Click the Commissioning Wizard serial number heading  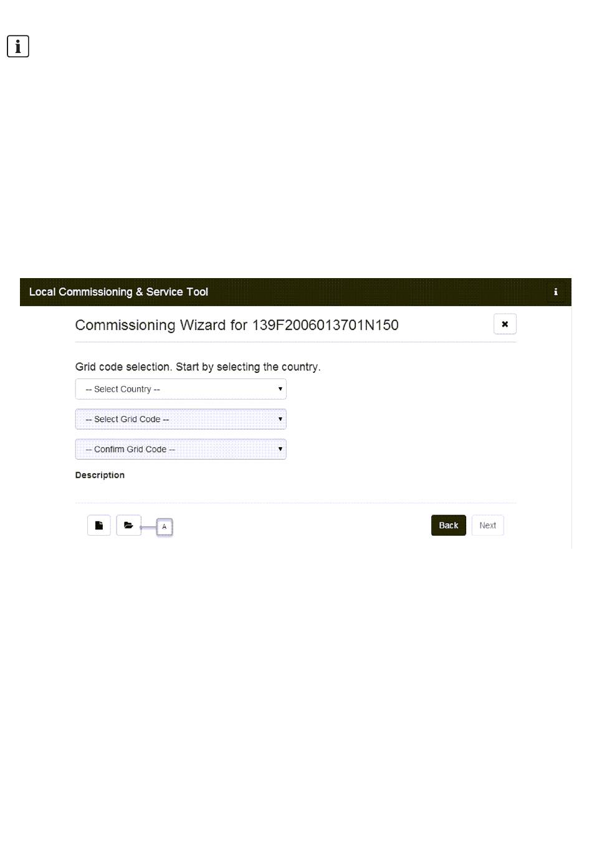237,325
